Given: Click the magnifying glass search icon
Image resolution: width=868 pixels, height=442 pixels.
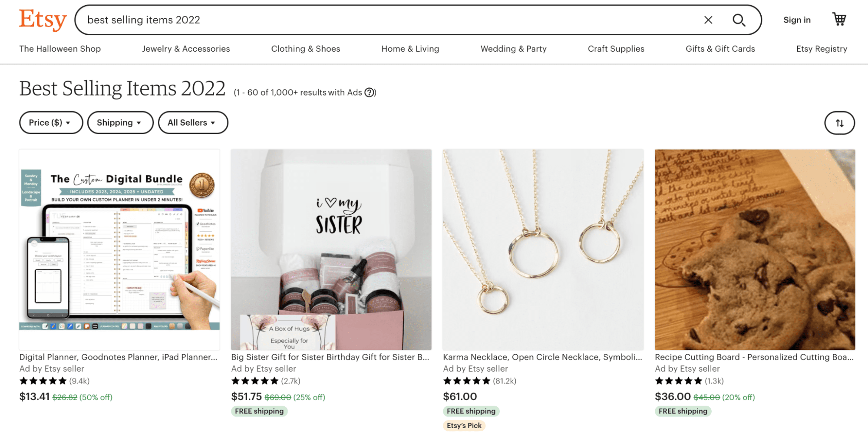Looking at the screenshot, I should (738, 20).
